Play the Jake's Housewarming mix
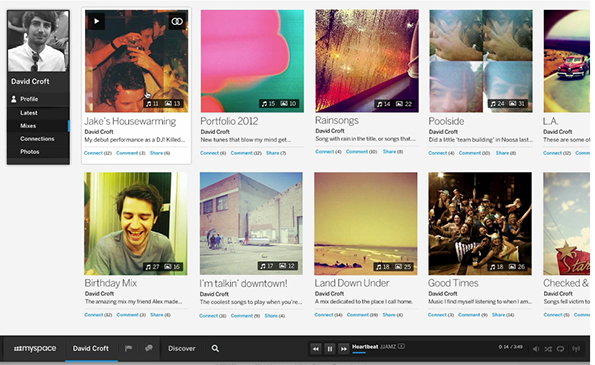Viewport: 595px width, 365px height. click(96, 21)
